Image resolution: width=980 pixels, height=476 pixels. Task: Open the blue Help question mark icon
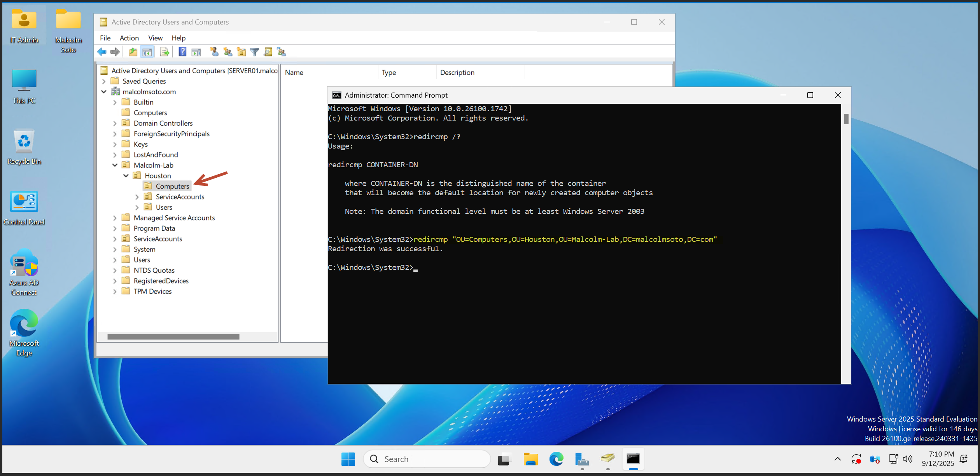182,52
